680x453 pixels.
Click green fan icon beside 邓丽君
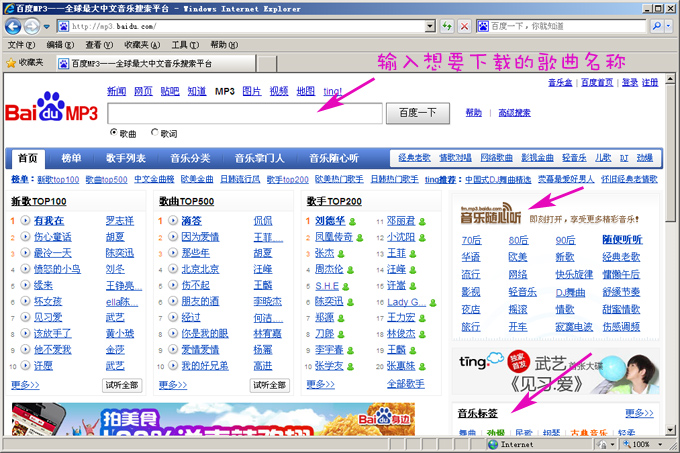click(x=422, y=222)
